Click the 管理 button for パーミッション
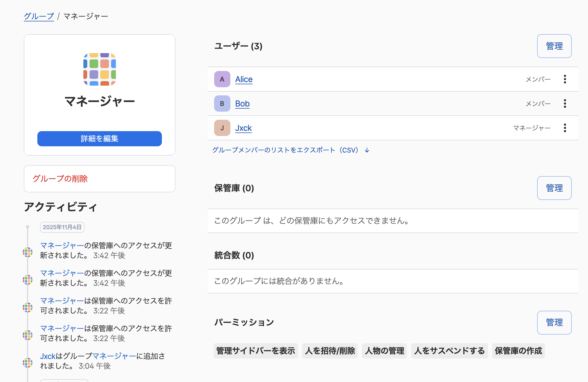Screen dimensions: 588x382 [x=554, y=322]
